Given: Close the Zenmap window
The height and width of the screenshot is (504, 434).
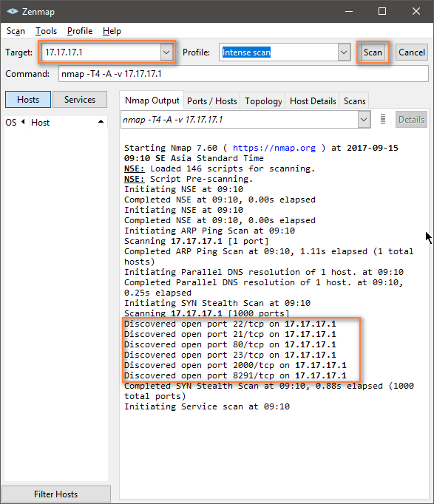Looking at the screenshot, I should pos(416,11).
